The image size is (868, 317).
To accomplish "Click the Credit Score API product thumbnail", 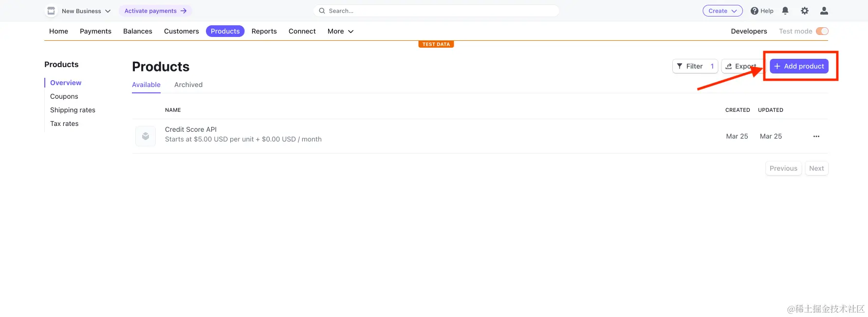I will click(146, 136).
